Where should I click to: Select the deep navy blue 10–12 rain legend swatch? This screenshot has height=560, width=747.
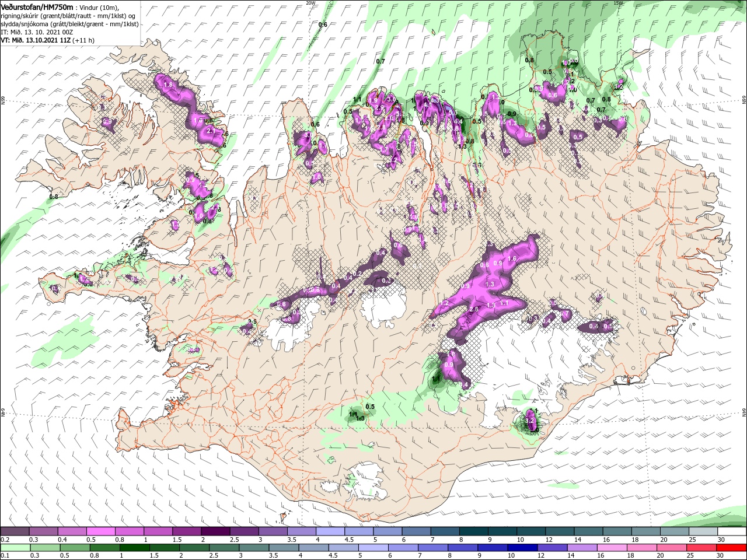[x=522, y=548]
